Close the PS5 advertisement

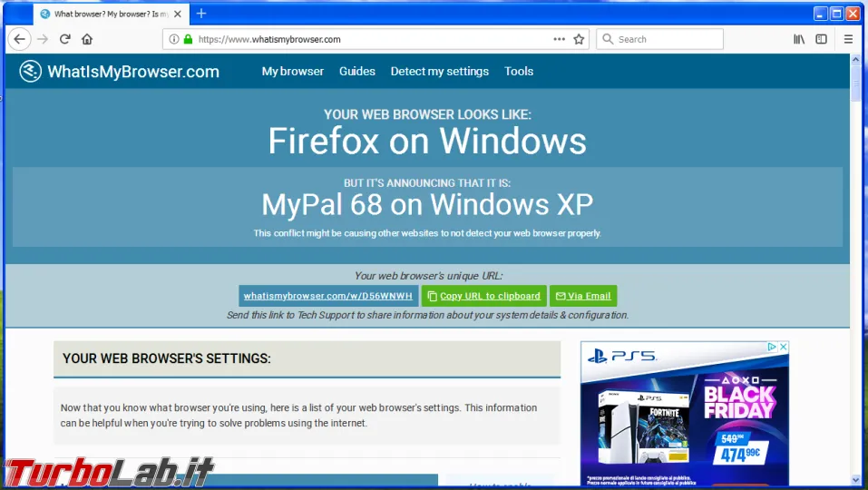pyautogui.click(x=784, y=347)
